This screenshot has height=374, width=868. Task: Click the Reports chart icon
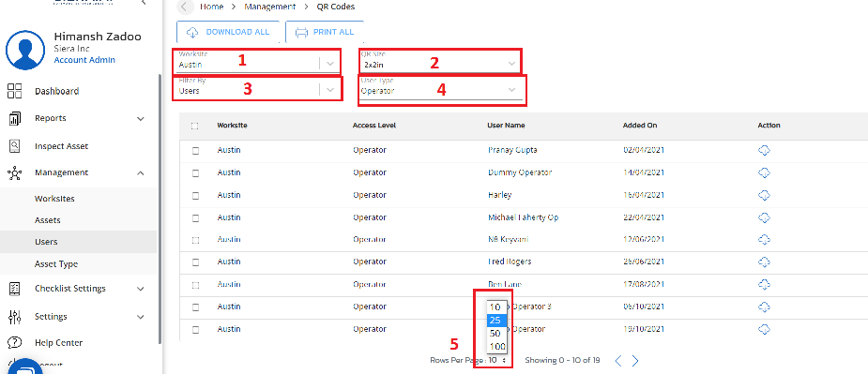(x=14, y=118)
